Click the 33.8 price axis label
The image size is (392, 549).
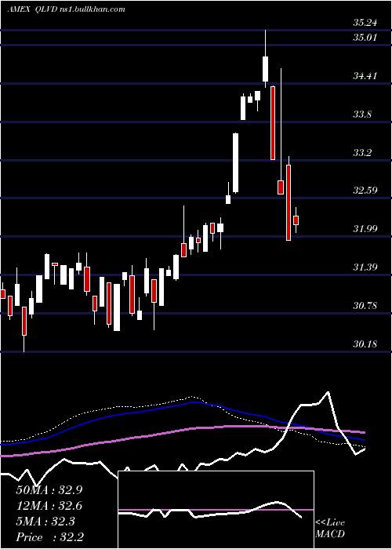tap(362, 115)
